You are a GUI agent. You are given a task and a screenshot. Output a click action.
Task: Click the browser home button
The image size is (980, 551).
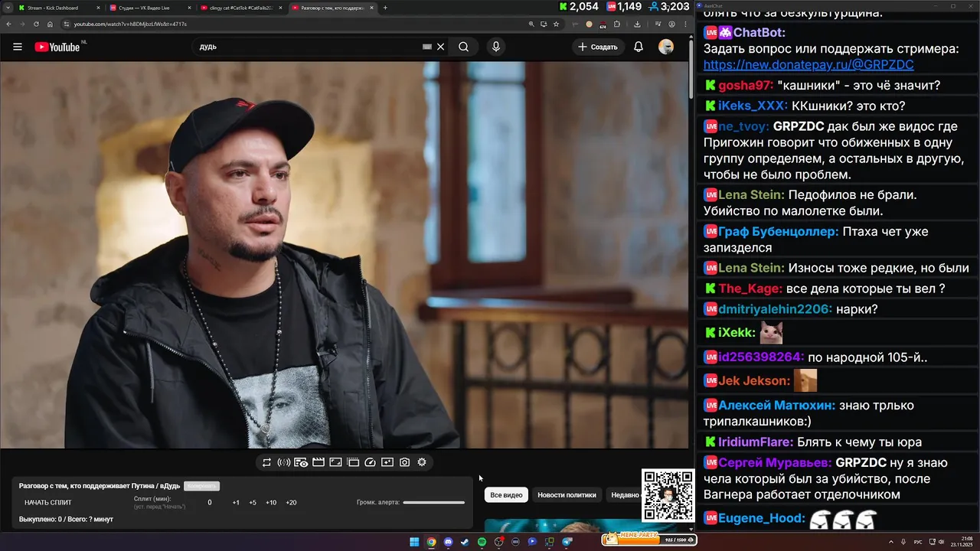50,24
